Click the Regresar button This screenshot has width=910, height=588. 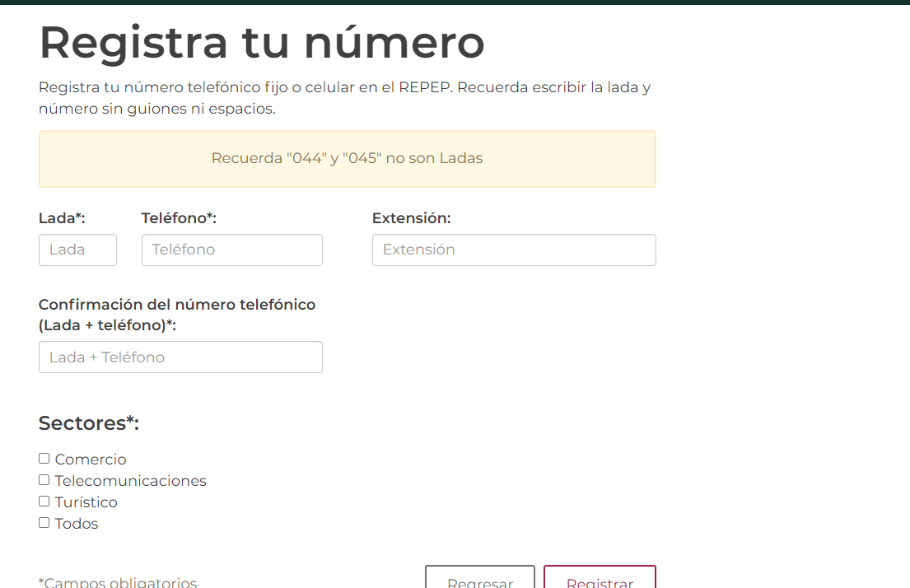tap(479, 579)
